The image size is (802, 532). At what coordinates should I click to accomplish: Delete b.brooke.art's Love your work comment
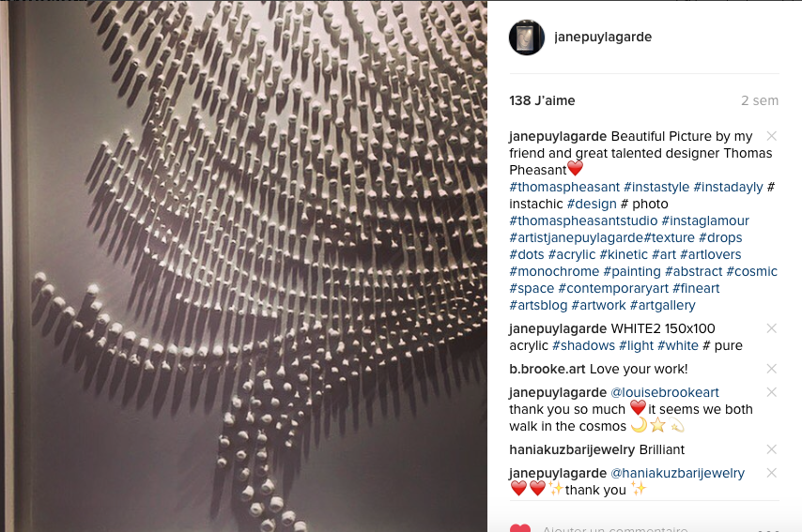(x=771, y=369)
